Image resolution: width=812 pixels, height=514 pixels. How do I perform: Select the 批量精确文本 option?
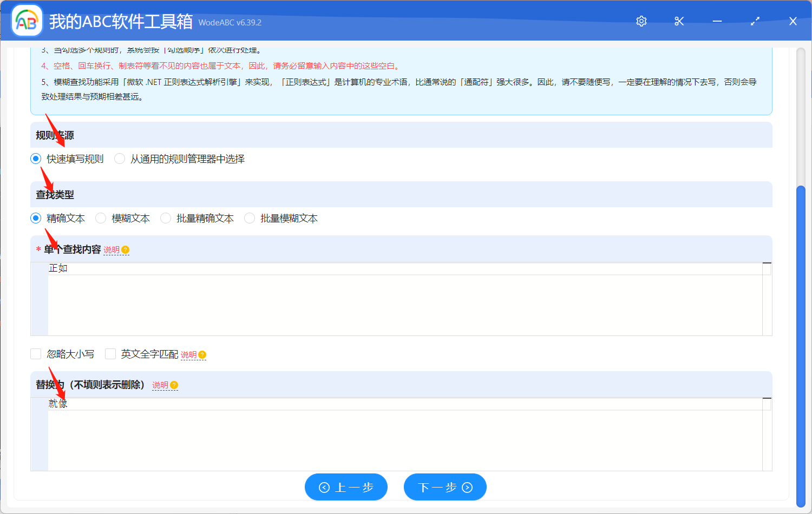(x=165, y=218)
